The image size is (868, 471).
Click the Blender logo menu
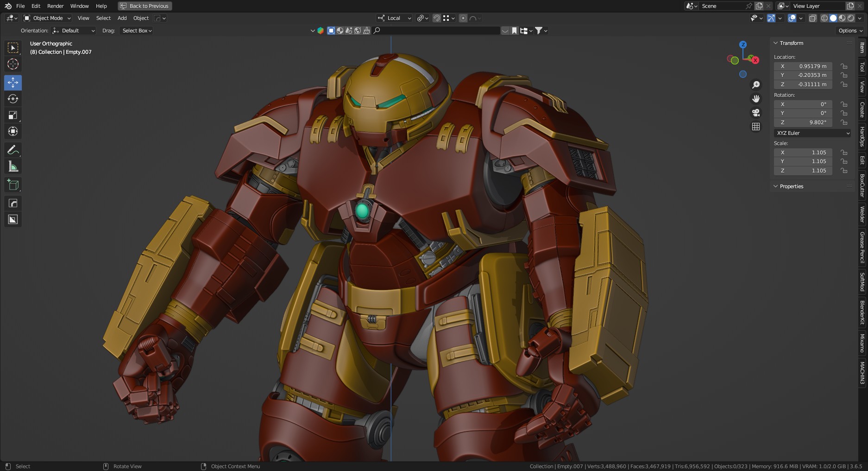8,6
